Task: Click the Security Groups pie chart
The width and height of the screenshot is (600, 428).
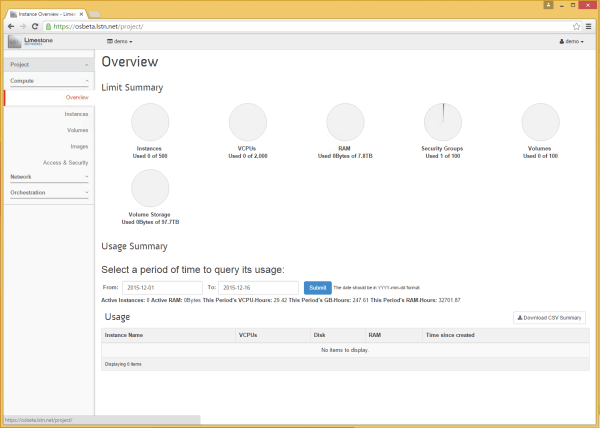Action: (x=443, y=122)
